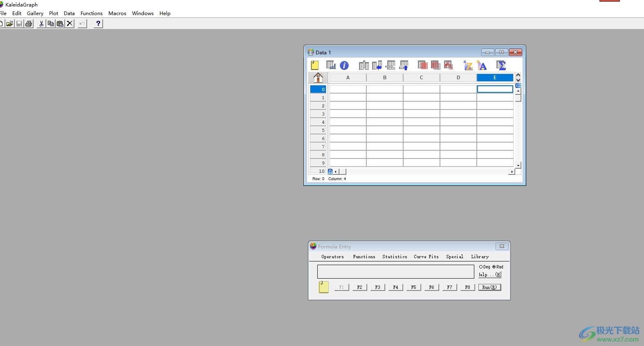
Task: Open the Statistics menu in Formula Entry
Action: click(x=395, y=257)
